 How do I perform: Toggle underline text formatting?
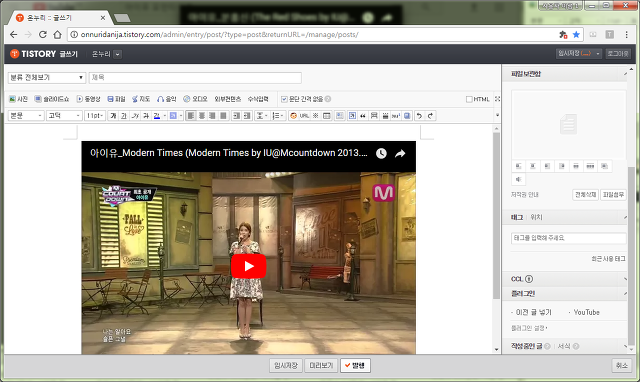(x=124, y=116)
